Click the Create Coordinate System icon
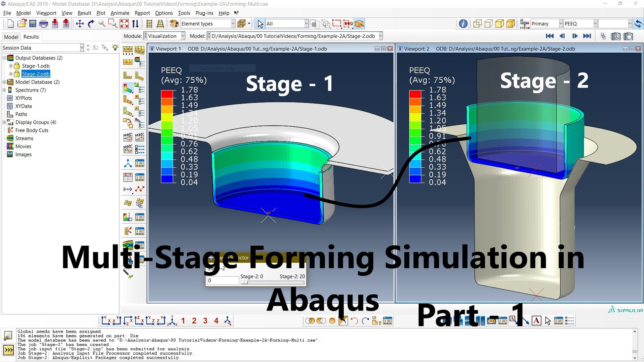This screenshot has height=362, width=644. (x=128, y=163)
